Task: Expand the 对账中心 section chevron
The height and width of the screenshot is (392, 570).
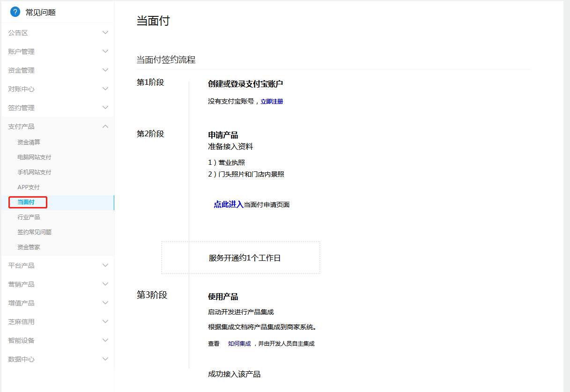Action: pos(105,89)
